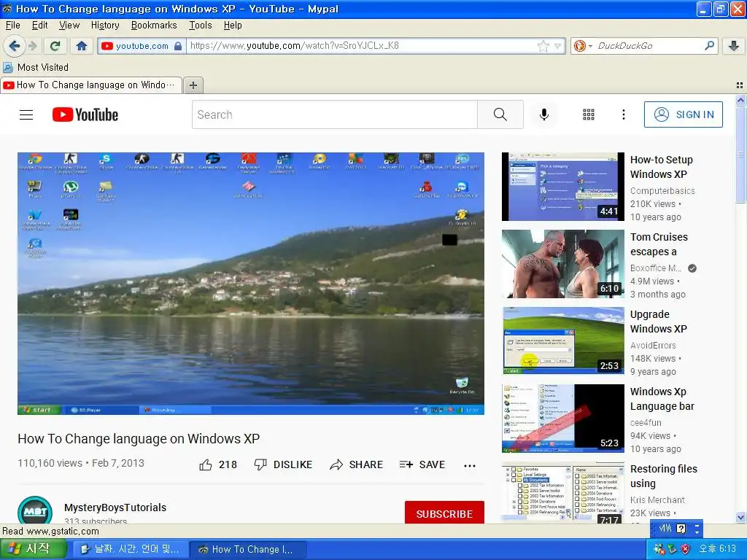Click the SUBSCRIBE button
Viewport: 747px width, 560px height.
pos(444,514)
